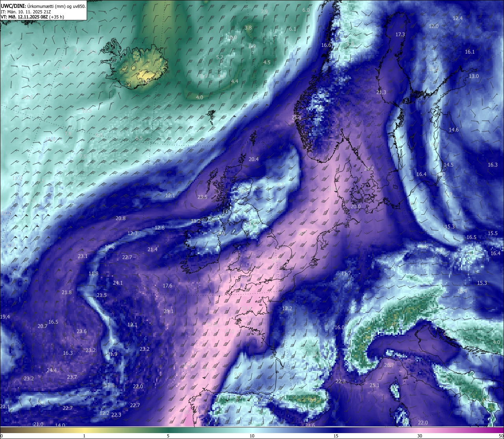Image resolution: width=504 pixels, height=439 pixels.
Task: Click the VT: Mið. 12.11.2025 08Z (+35 h) line
Action: [x=32, y=17]
